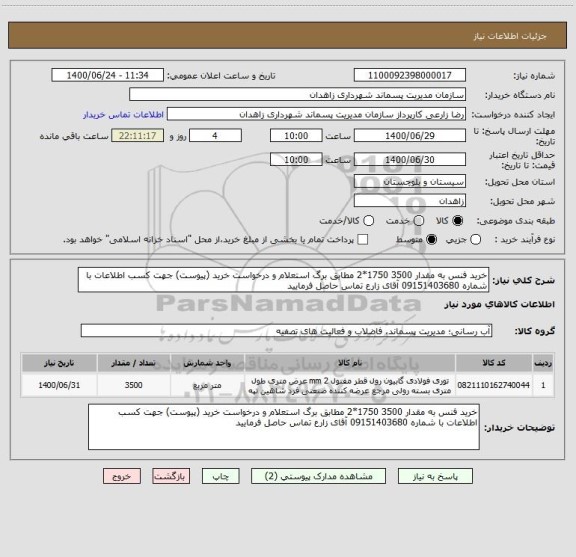Screen dimensions: 576x557
Task: Click buyer organization name field
Action: (x=298, y=95)
